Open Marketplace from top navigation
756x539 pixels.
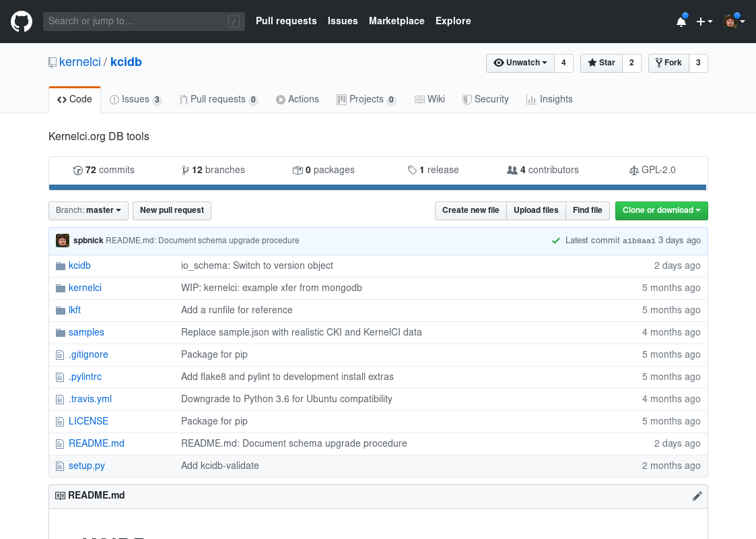click(397, 21)
